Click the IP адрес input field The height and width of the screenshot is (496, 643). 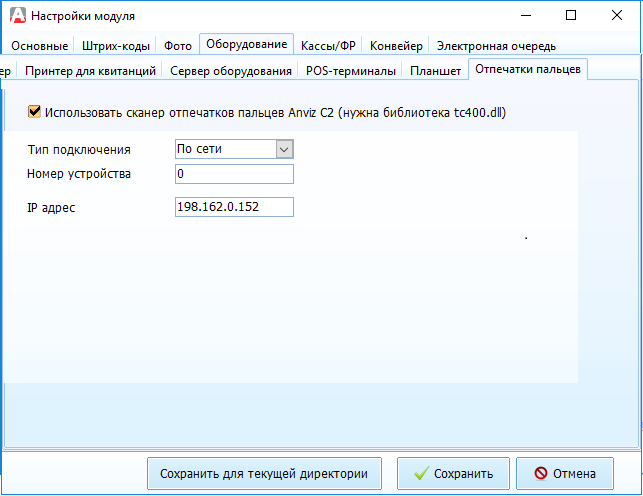coord(234,207)
